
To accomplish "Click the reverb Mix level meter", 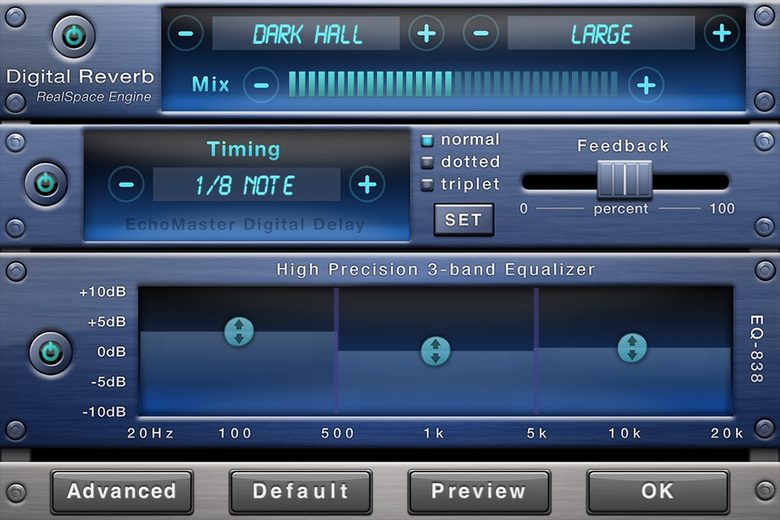I will tap(453, 84).
